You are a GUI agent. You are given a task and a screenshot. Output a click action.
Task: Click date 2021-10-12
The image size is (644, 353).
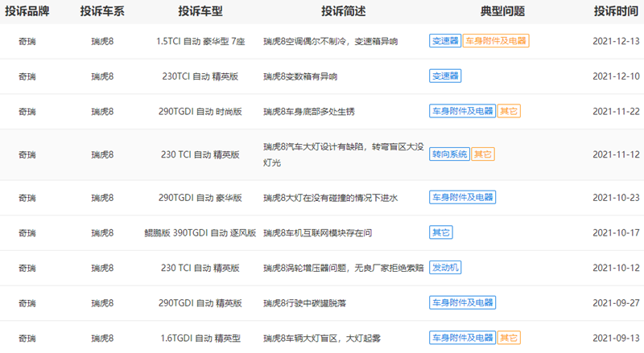pyautogui.click(x=616, y=268)
